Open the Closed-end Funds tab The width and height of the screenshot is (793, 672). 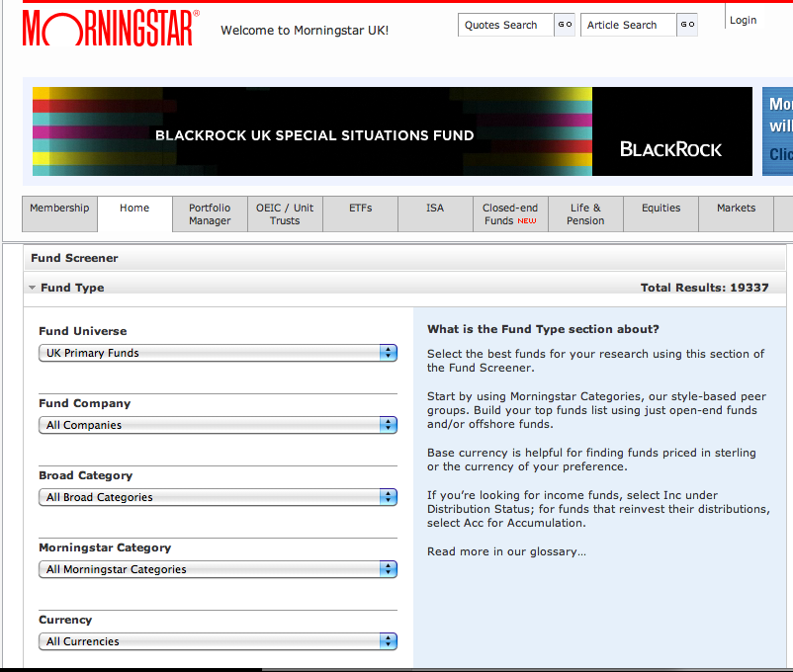point(510,213)
